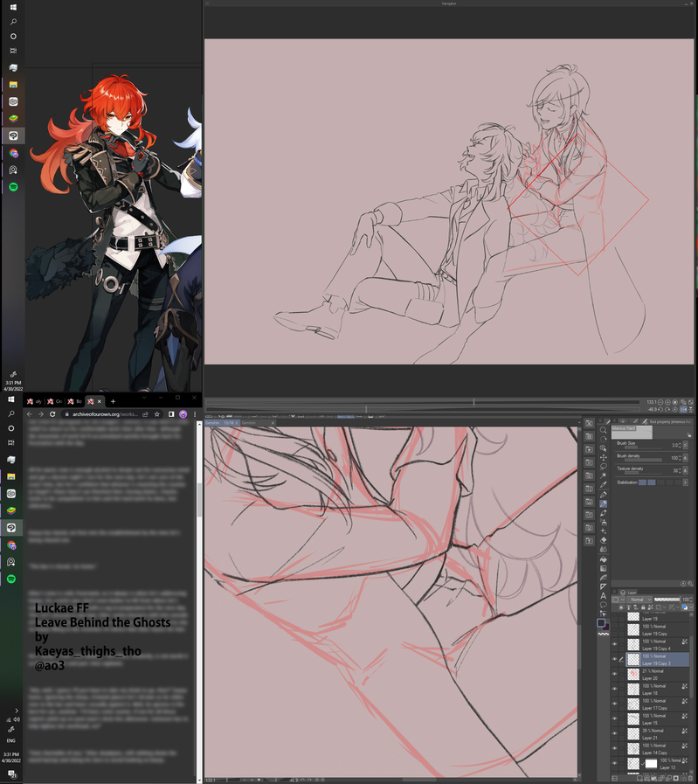Image resolution: width=698 pixels, height=784 pixels.
Task: Open the Normal blending mode dropdown
Action: coord(639,600)
